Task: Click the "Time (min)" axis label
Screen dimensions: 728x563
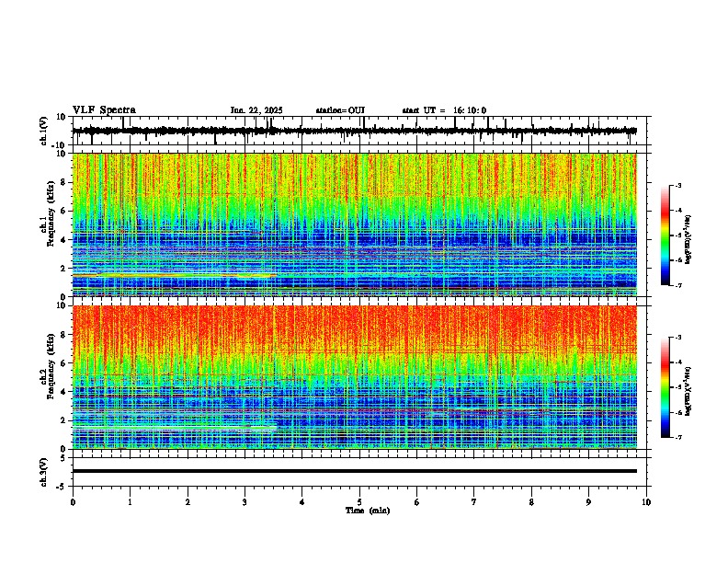Action: 368,511
